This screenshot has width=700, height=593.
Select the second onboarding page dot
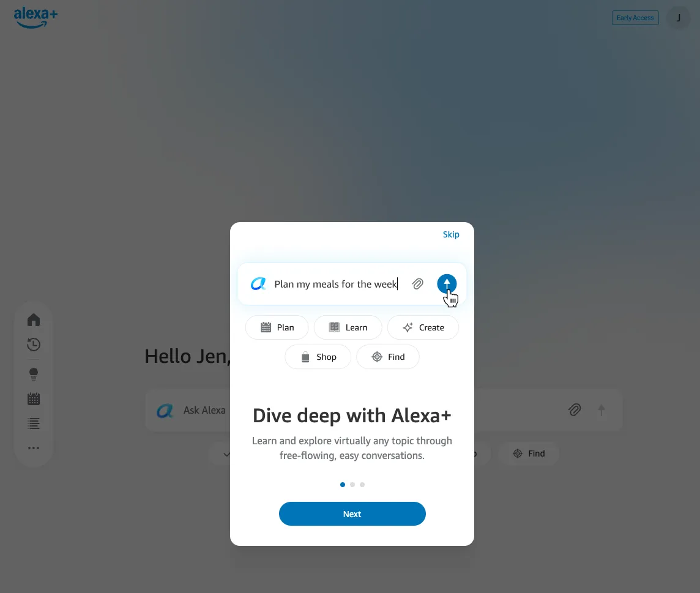352,485
